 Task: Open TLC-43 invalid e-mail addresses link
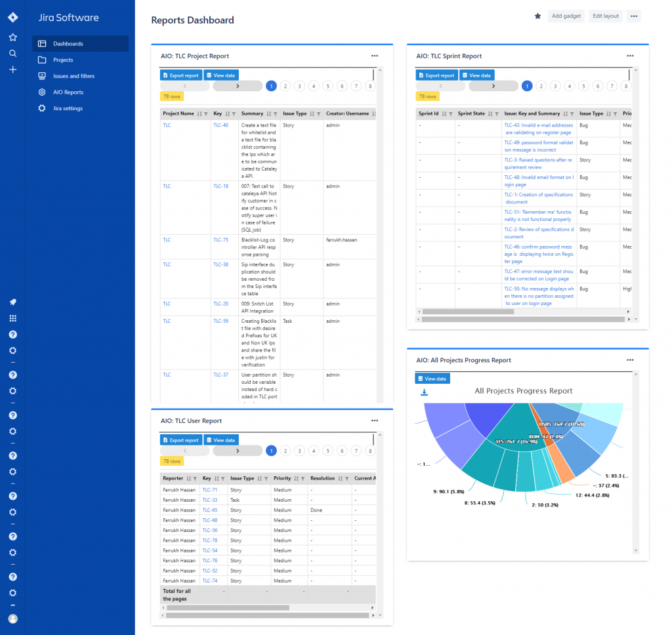tap(538, 129)
